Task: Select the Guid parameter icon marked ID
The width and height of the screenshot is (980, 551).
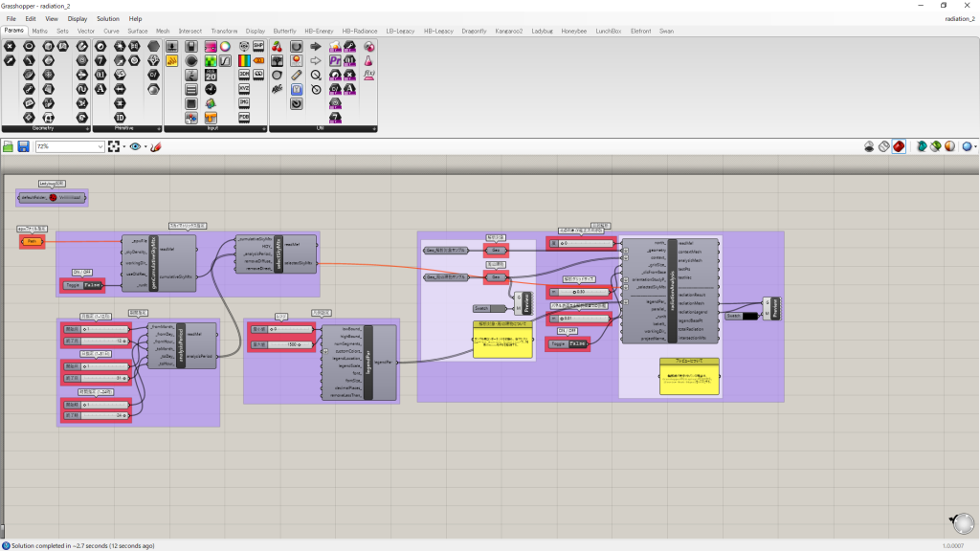Action: coord(120,118)
